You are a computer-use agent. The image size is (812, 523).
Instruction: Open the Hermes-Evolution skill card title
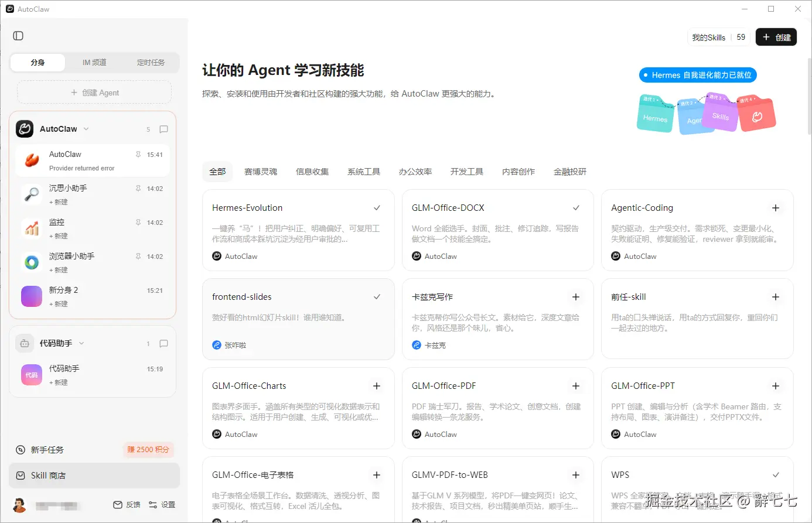[x=247, y=208]
